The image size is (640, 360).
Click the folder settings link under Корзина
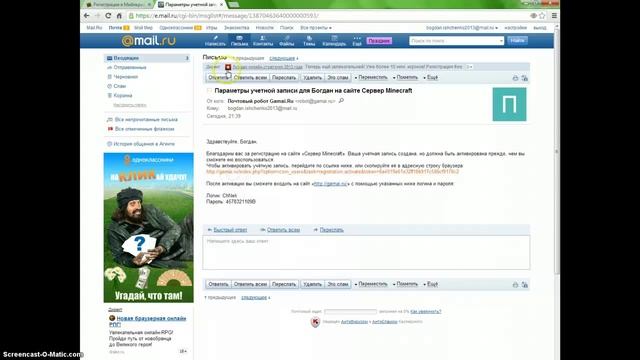(x=130, y=105)
